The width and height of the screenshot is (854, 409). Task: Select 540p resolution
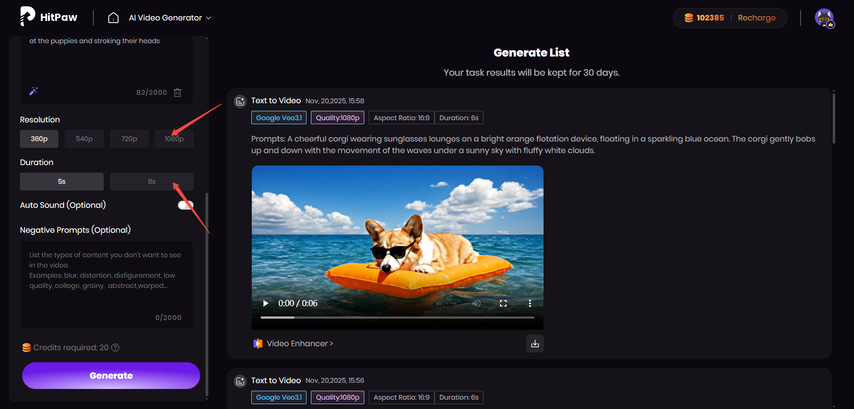(x=84, y=139)
